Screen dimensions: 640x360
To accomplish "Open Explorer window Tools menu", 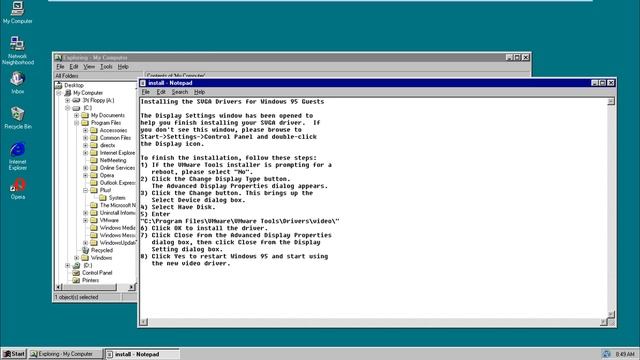I will click(106, 67).
